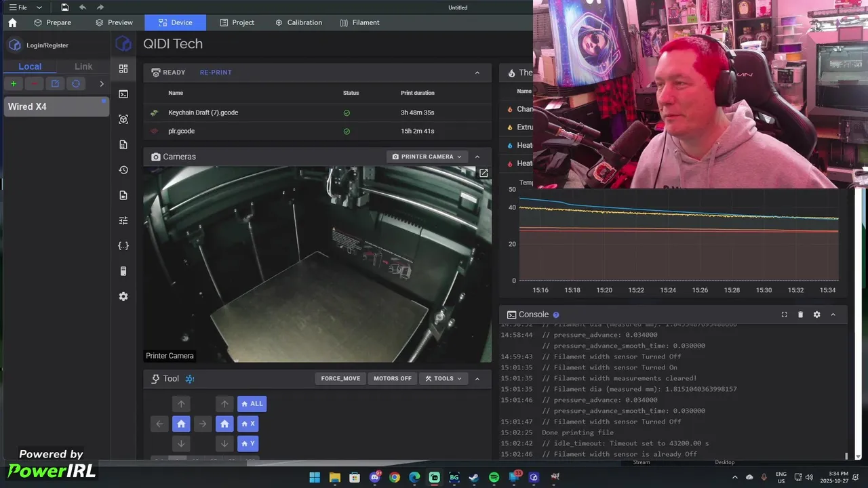The width and height of the screenshot is (868, 488).
Task: Click the printer camera feed
Action: click(317, 264)
